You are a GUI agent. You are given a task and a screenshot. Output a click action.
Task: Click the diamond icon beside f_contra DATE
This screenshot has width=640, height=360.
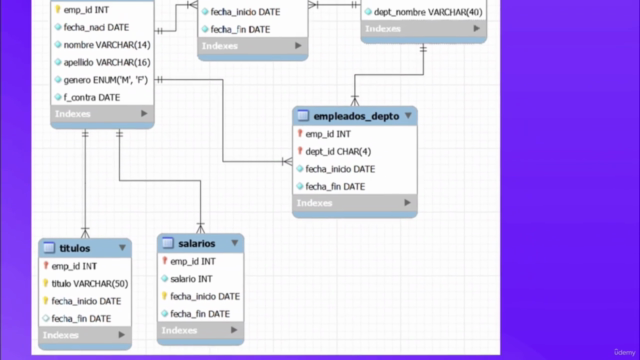click(58, 97)
